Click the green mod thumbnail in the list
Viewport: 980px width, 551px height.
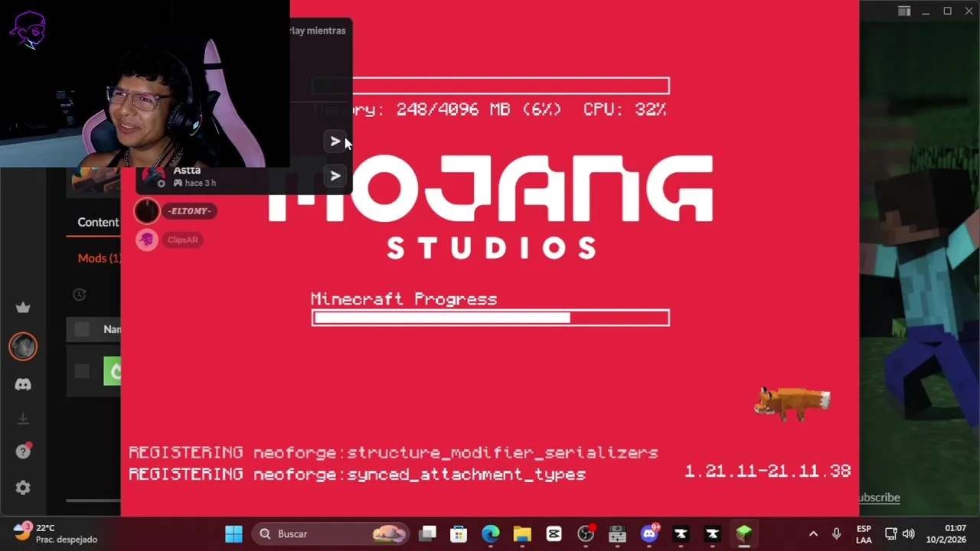coord(113,371)
